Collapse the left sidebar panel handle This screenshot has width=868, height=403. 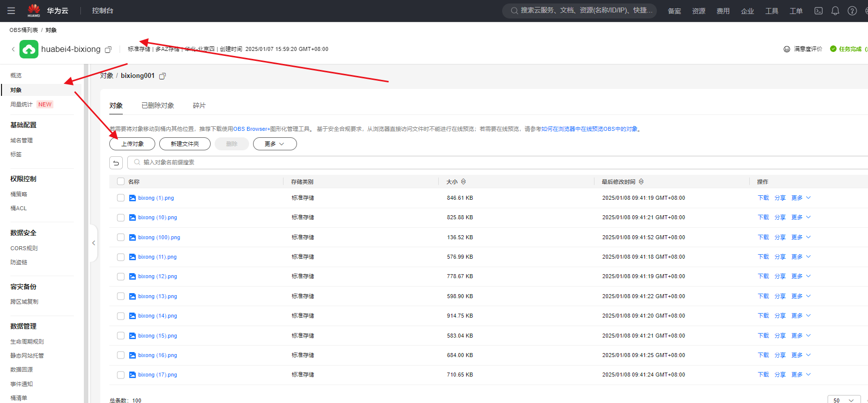[93, 243]
